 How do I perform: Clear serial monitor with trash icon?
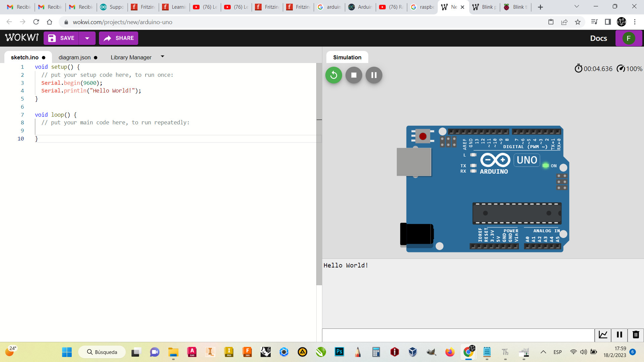coord(636,335)
